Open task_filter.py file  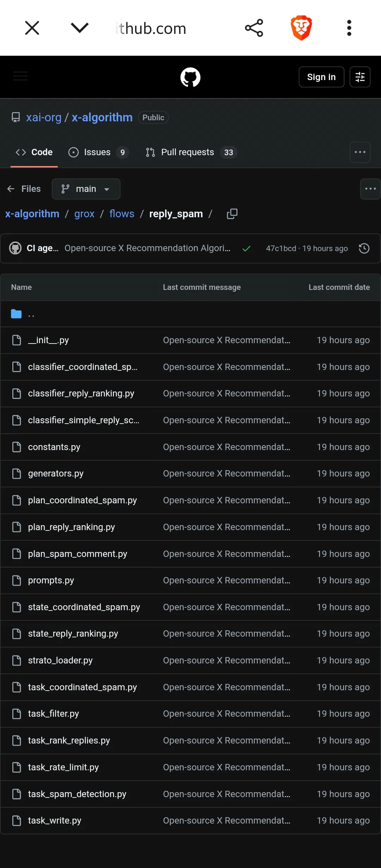(54, 714)
